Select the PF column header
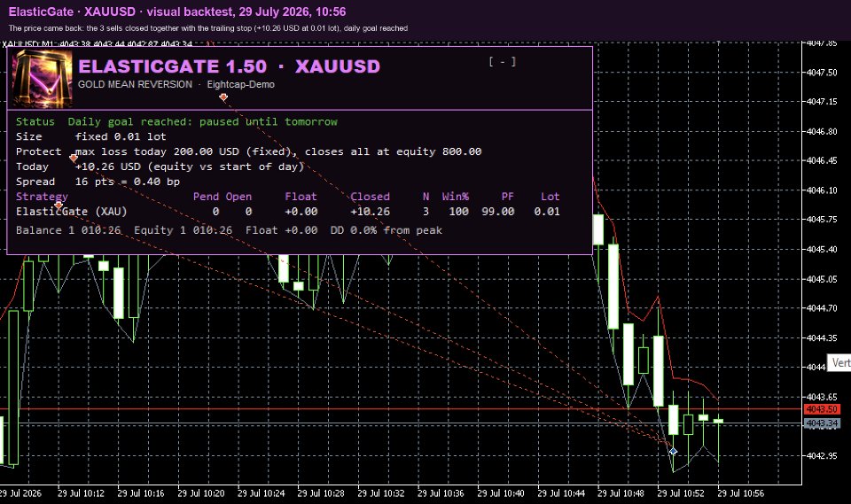Screen dimensions: 851x504 [x=507, y=197]
